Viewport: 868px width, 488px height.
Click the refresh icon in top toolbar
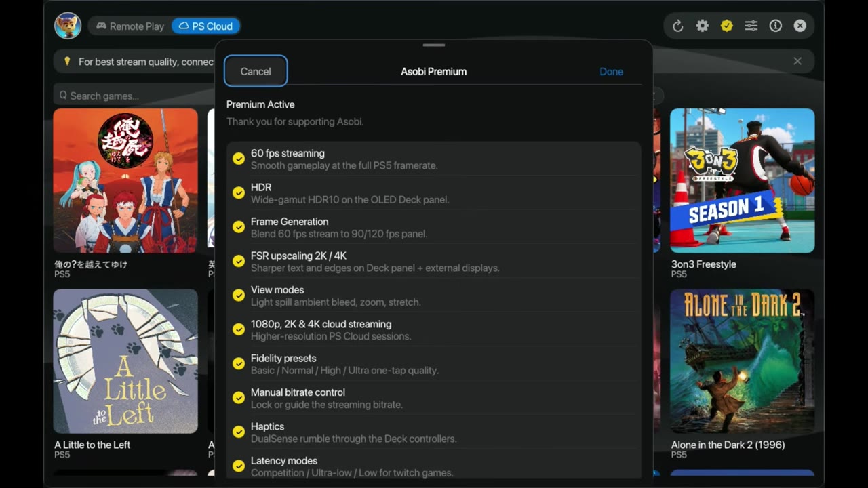pos(677,26)
